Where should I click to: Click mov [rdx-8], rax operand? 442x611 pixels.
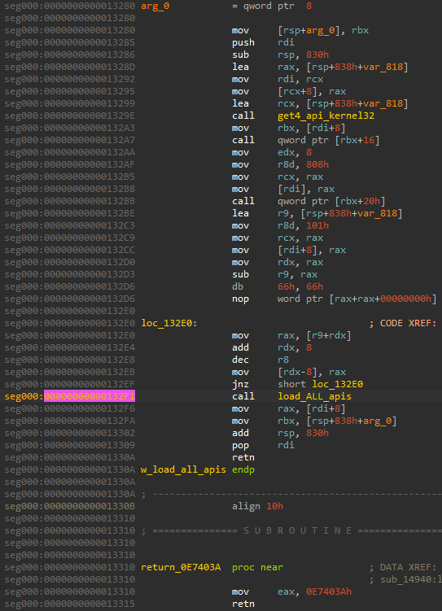coord(311,372)
